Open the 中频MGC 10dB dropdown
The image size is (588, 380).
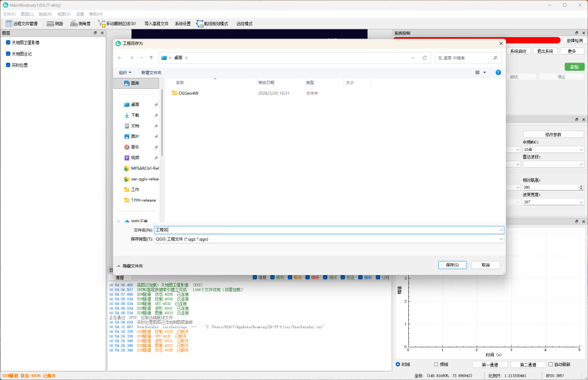coord(553,150)
